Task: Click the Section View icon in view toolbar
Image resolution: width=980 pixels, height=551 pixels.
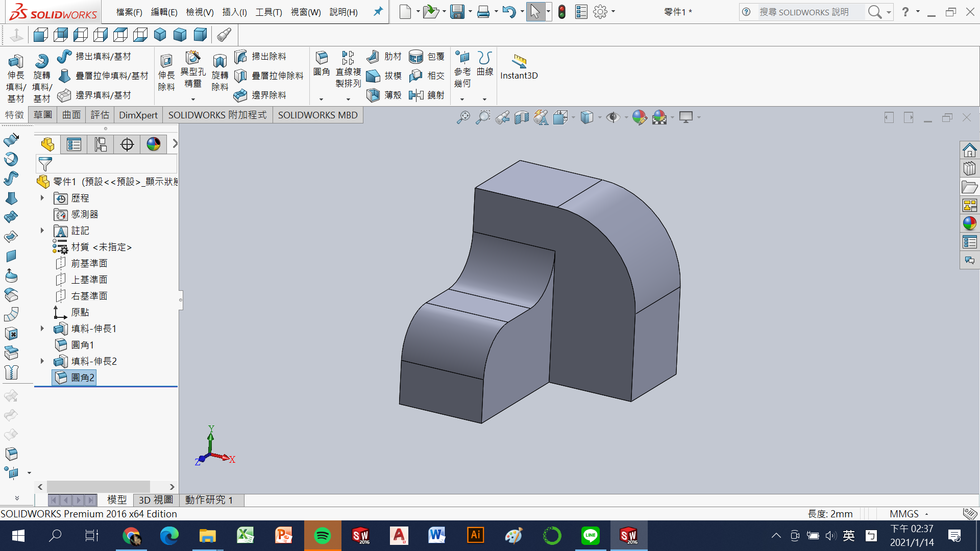Action: pos(522,118)
